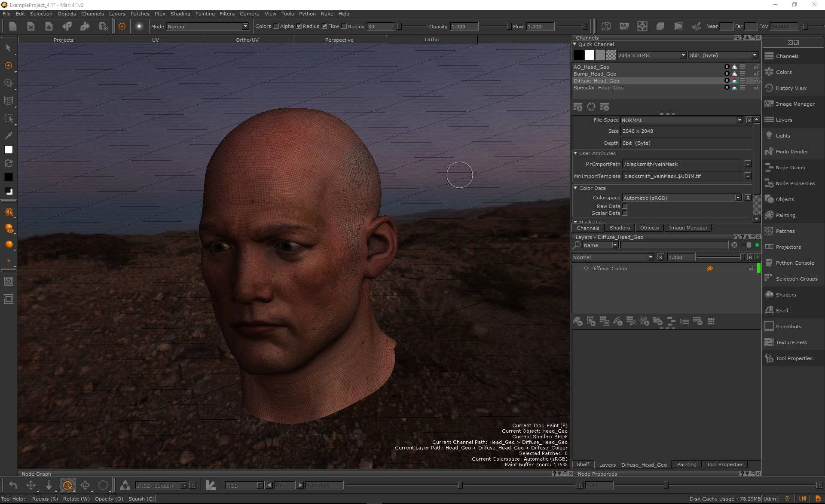Viewport: 825px width, 504px height.
Task: Toggle the Alpha checkbox
Action: [x=299, y=26]
